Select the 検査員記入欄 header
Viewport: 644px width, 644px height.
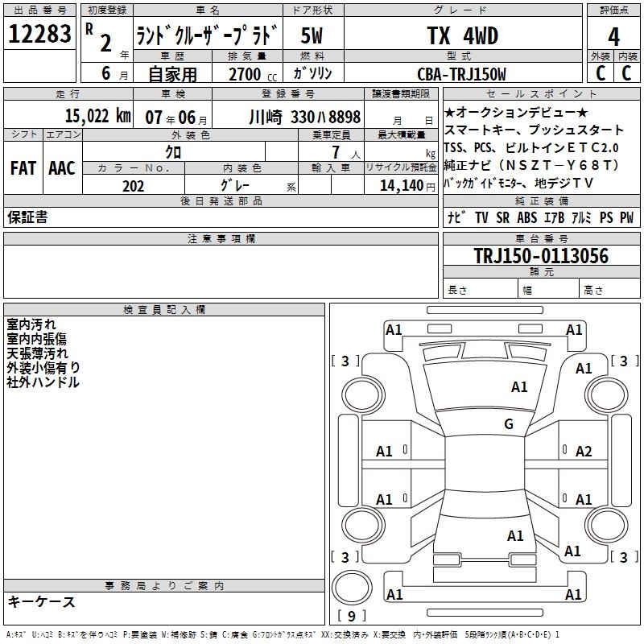(164, 310)
